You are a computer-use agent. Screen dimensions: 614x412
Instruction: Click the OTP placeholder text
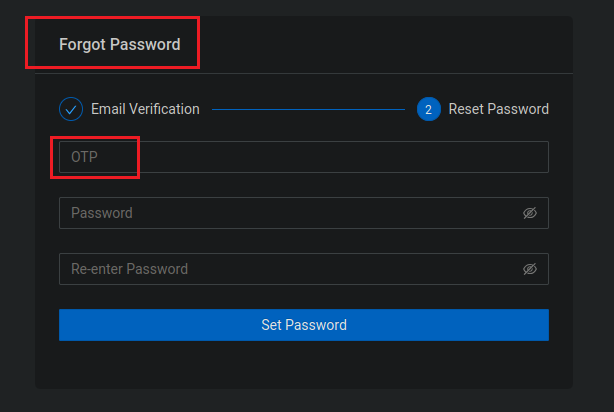(x=84, y=157)
